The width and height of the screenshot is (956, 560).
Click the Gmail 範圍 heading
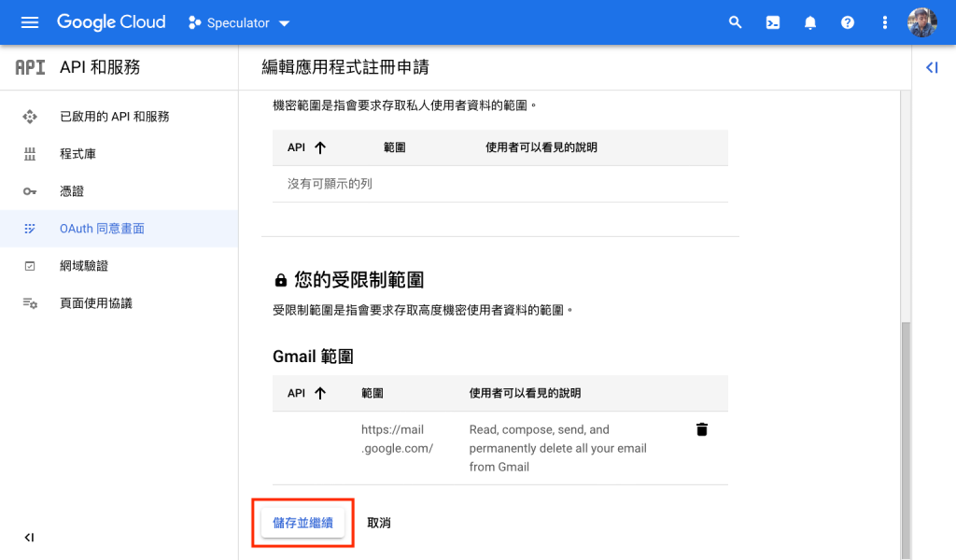pyautogui.click(x=313, y=356)
